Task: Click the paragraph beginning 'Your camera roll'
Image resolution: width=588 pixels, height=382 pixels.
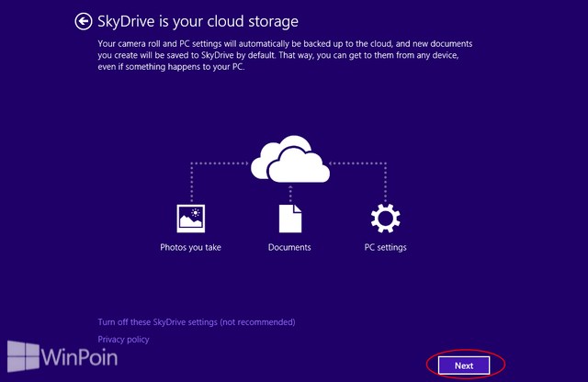Action: pos(285,55)
